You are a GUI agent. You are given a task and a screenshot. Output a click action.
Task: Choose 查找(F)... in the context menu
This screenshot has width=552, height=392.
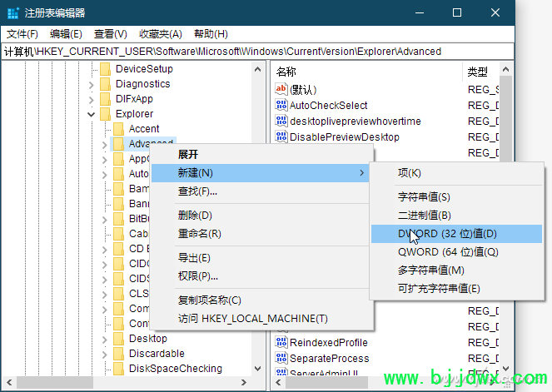pos(260,191)
